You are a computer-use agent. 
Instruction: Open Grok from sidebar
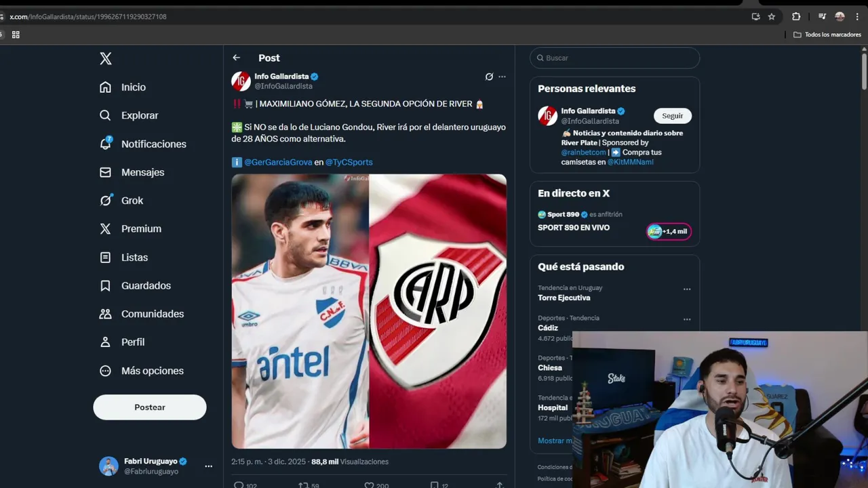tap(121, 201)
